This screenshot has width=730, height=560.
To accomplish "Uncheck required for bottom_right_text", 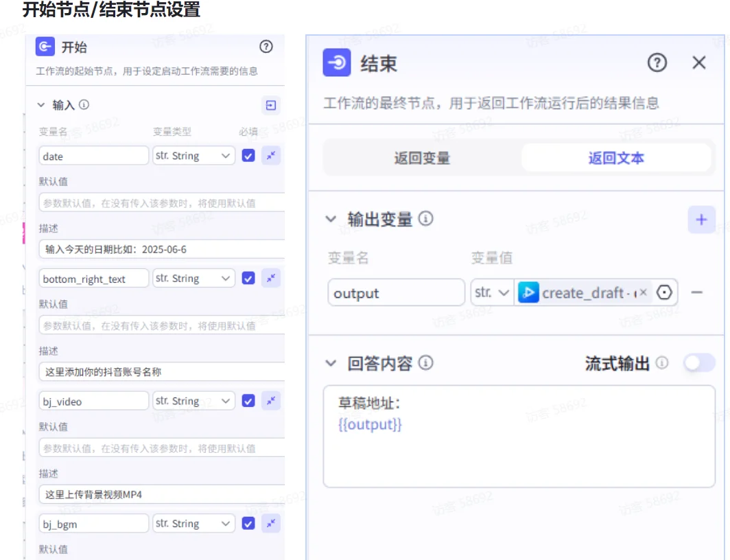I will point(248,279).
